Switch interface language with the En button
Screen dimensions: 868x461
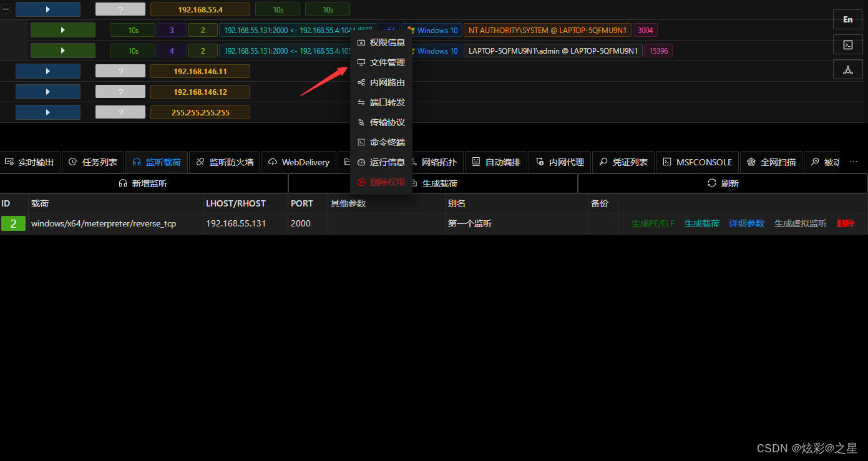(848, 19)
